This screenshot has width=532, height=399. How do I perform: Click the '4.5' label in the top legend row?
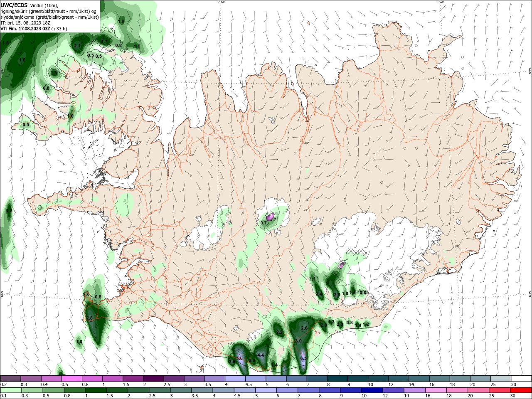(248, 384)
